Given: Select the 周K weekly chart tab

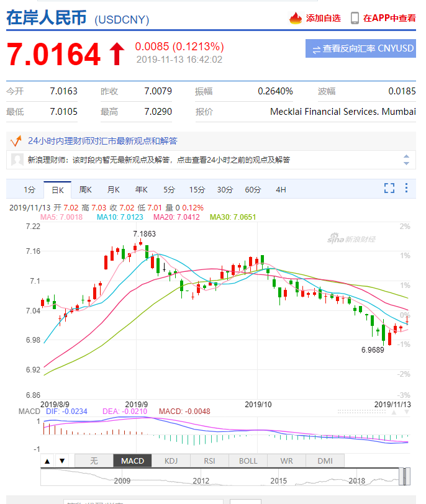Looking at the screenshot, I should tap(86, 189).
